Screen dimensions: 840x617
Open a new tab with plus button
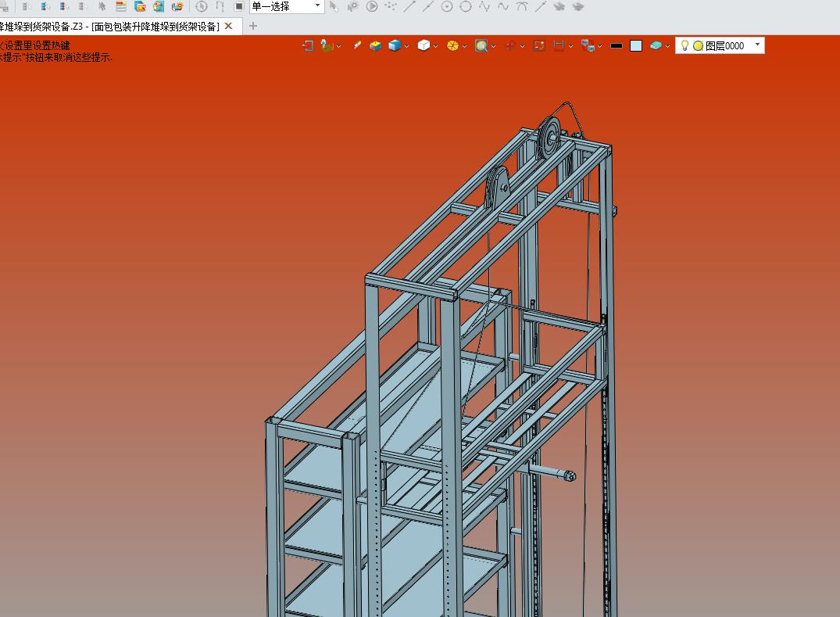coord(252,26)
